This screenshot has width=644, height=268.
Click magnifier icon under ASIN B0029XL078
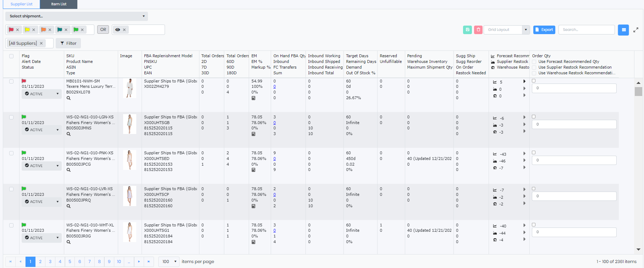click(x=68, y=98)
